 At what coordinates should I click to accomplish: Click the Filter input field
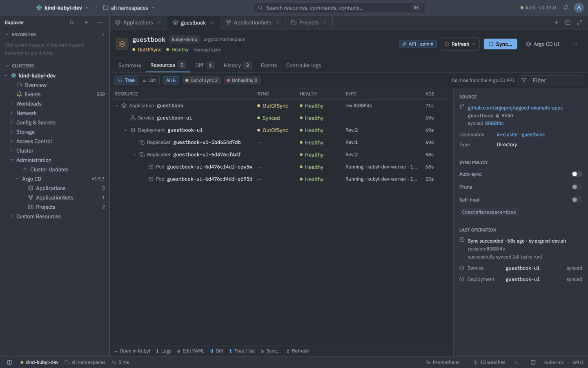pyautogui.click(x=550, y=80)
